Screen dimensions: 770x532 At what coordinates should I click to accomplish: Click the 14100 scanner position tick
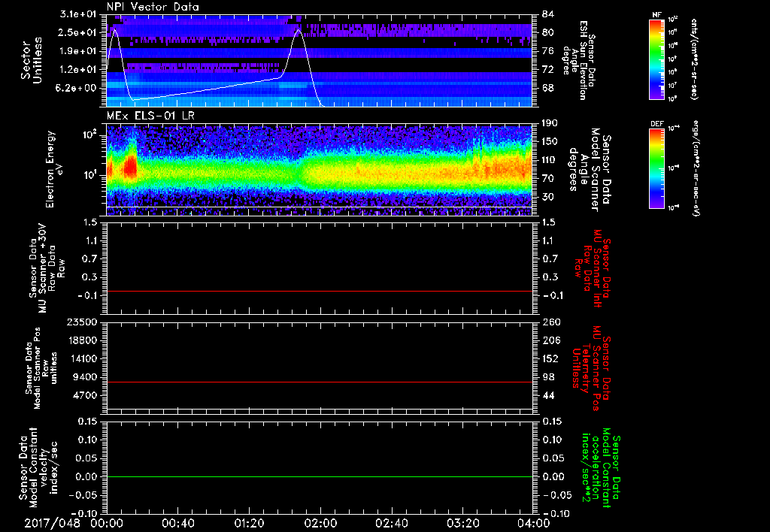click(x=83, y=358)
